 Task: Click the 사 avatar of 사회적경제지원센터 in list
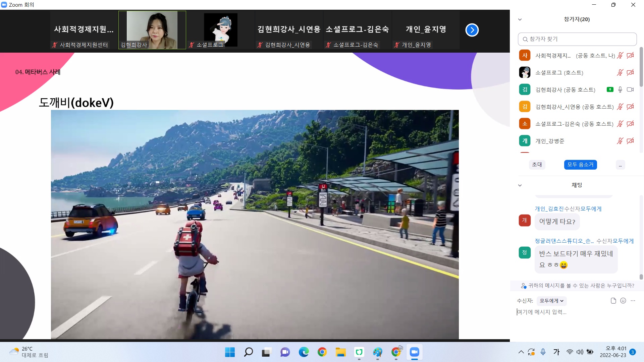pyautogui.click(x=525, y=55)
